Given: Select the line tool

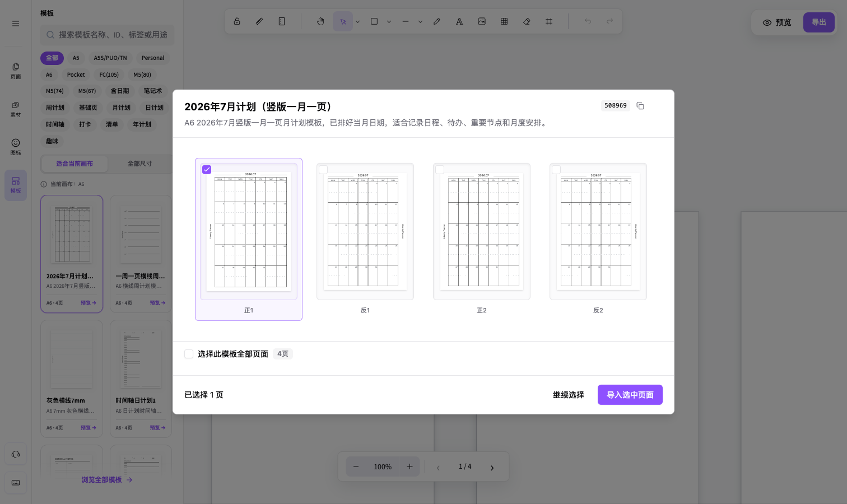Looking at the screenshot, I should click(x=406, y=21).
